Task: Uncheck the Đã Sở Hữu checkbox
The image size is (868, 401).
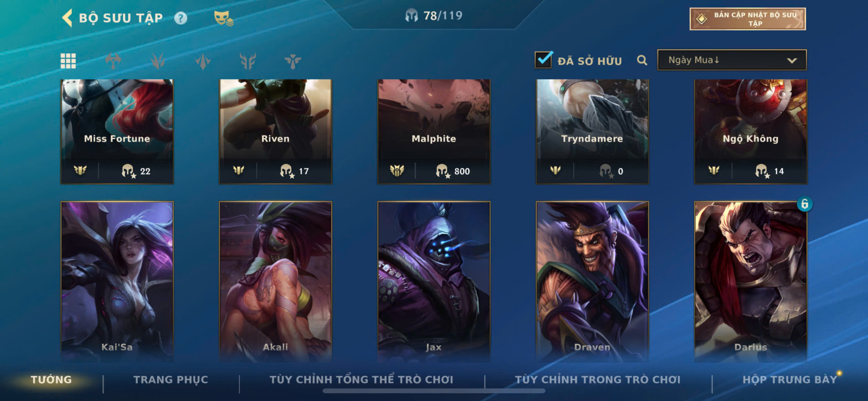Action: [543, 60]
